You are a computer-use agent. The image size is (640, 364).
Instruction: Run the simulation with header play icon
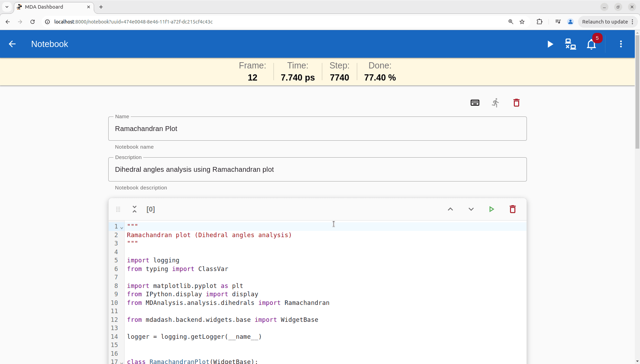[x=550, y=44]
